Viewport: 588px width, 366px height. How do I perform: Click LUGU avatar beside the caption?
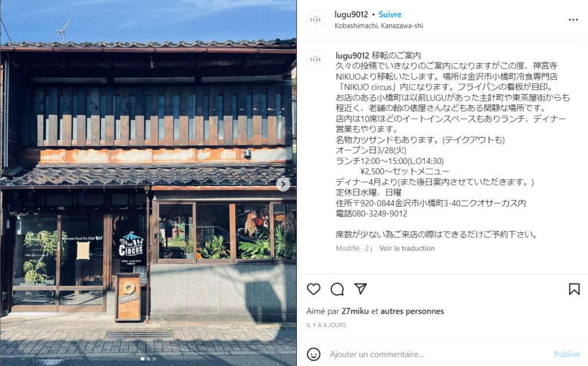tap(316, 60)
